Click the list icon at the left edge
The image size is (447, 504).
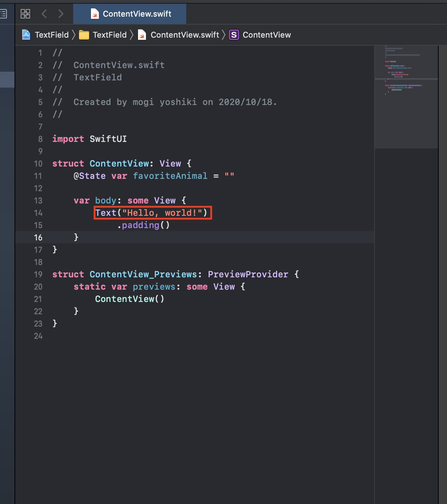pyautogui.click(x=3, y=14)
